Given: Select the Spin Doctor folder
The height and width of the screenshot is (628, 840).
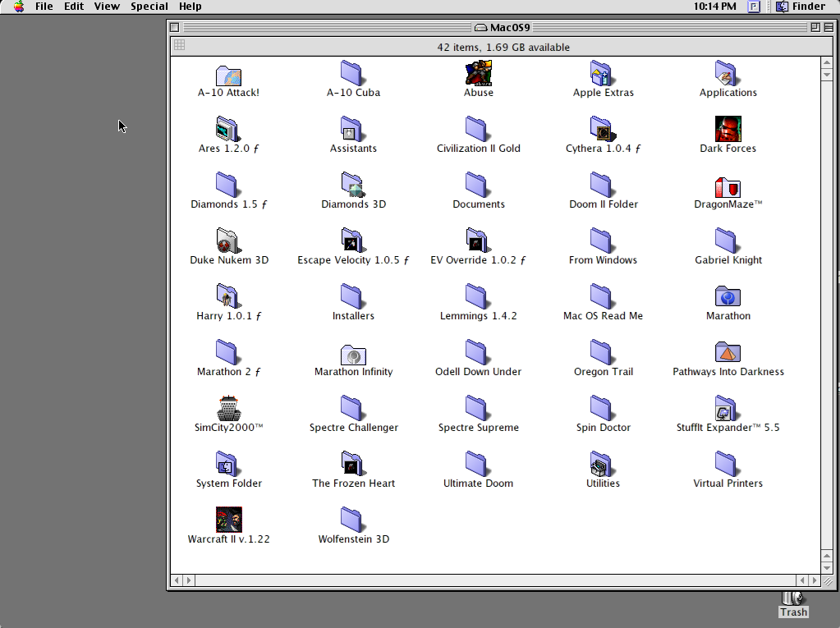Looking at the screenshot, I should [x=602, y=408].
